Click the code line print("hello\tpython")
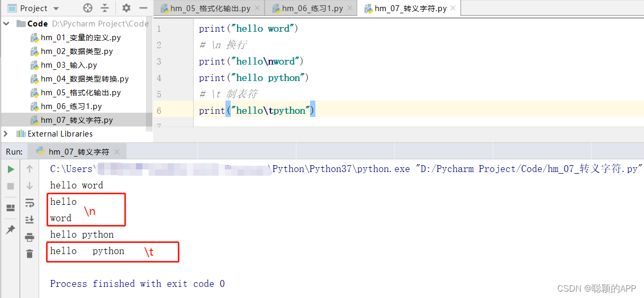Screen dimensions: 644x298 [x=257, y=111]
